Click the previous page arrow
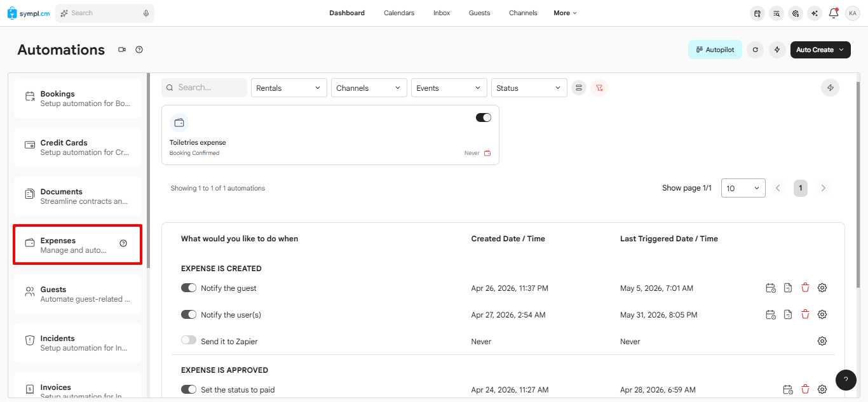This screenshot has width=868, height=402. coord(778,188)
